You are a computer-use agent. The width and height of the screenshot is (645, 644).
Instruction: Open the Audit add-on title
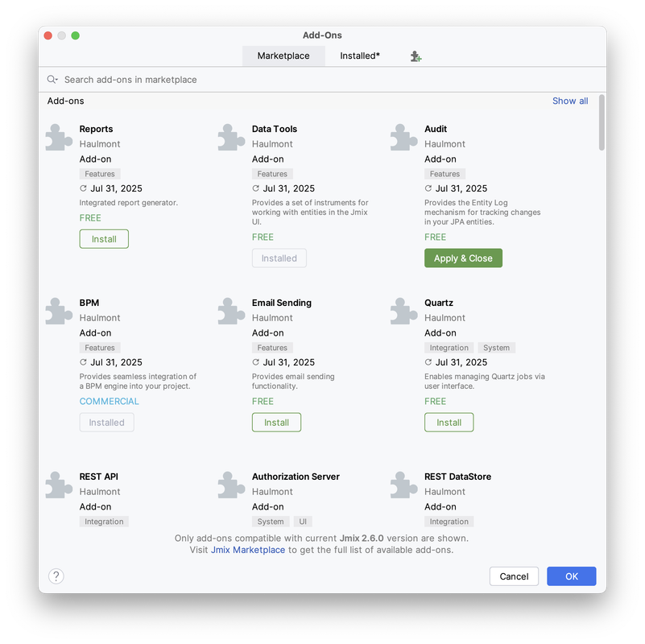point(436,129)
